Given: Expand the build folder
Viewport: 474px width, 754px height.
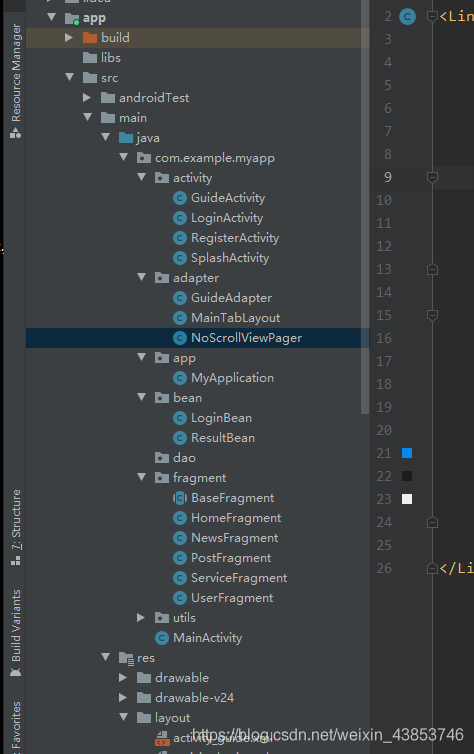Looking at the screenshot, I should (x=69, y=37).
